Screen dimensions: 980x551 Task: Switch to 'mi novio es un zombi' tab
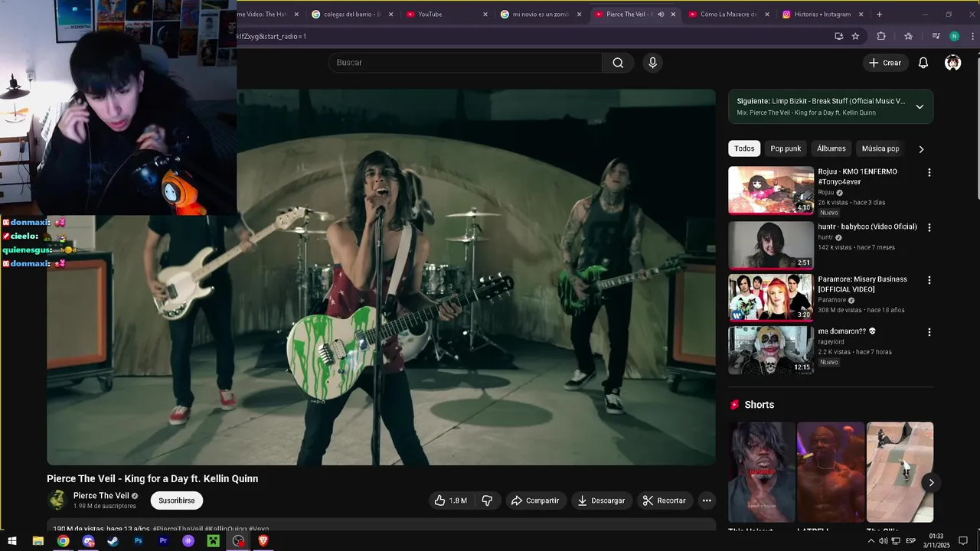(x=541, y=14)
